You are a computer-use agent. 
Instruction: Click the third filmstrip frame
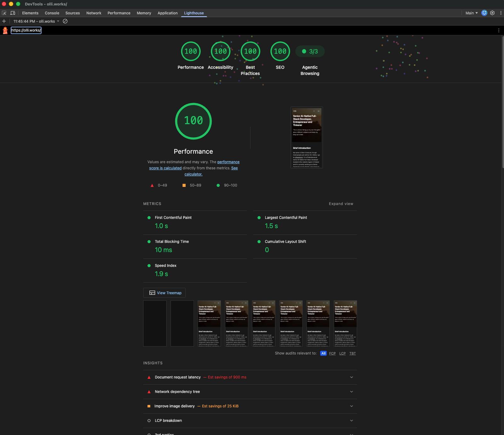(x=209, y=323)
